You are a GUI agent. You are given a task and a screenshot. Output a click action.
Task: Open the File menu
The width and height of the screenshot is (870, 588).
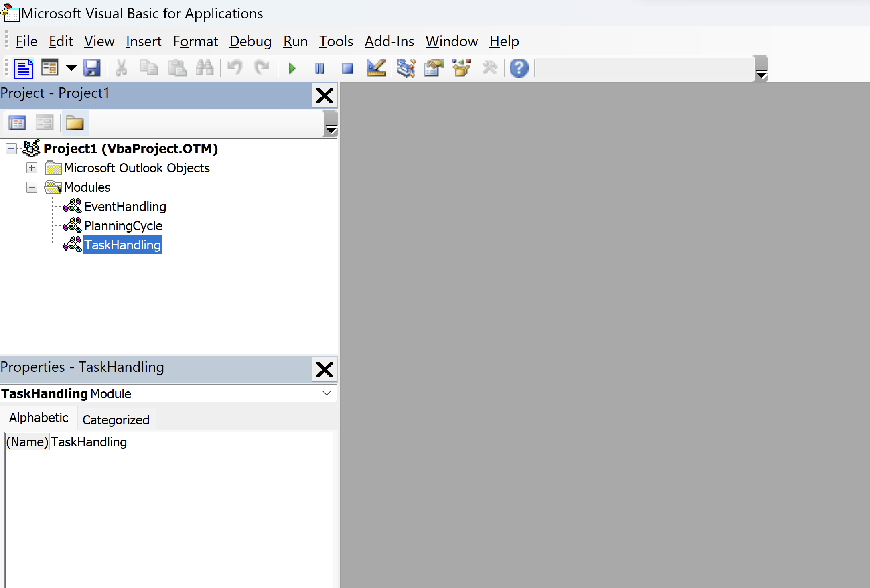coord(26,41)
